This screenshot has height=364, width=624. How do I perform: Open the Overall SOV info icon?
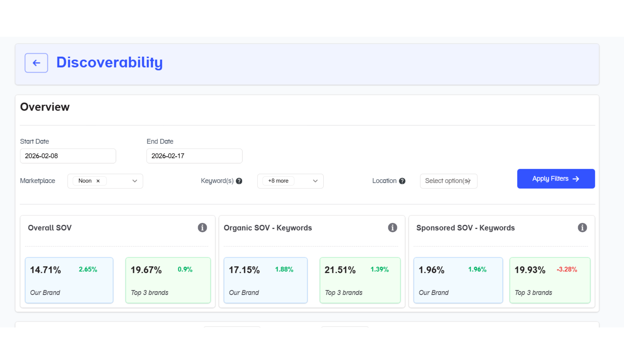(202, 228)
